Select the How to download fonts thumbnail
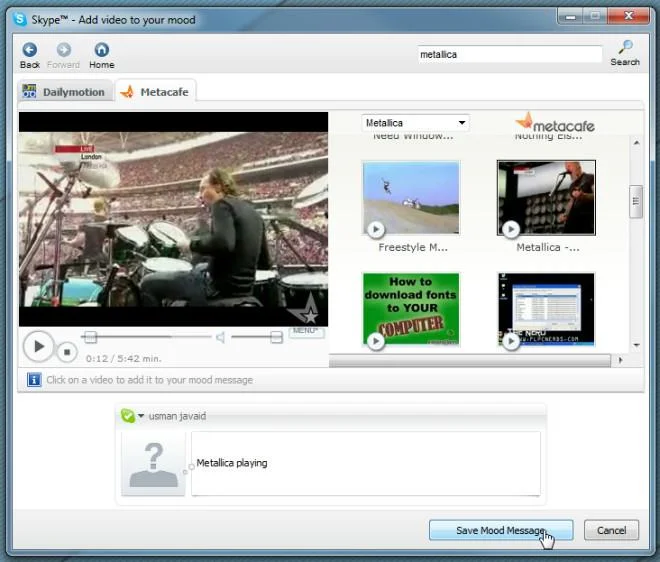660x562 pixels. click(411, 309)
